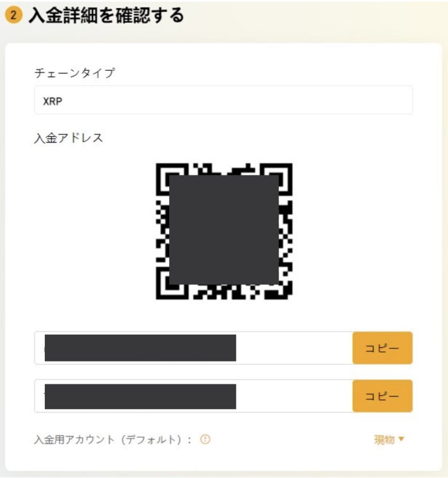This screenshot has height=478, width=448.
Task: Click the dark masked center of QR code
Action: pyautogui.click(x=224, y=230)
